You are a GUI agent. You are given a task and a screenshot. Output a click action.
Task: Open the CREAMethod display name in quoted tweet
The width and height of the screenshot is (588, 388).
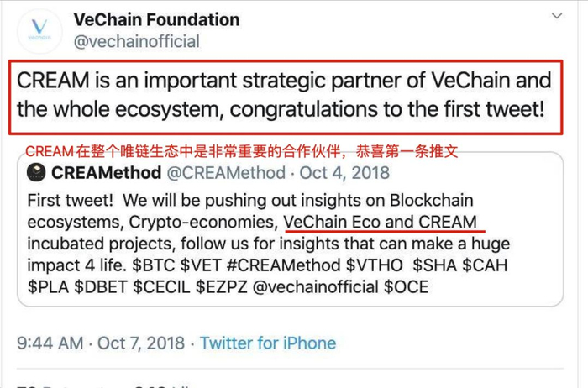pyautogui.click(x=105, y=173)
